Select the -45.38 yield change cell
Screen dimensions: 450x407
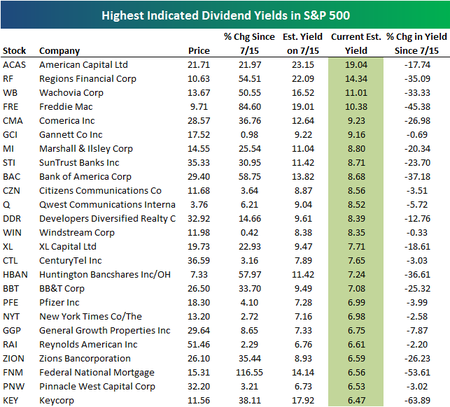click(x=417, y=107)
